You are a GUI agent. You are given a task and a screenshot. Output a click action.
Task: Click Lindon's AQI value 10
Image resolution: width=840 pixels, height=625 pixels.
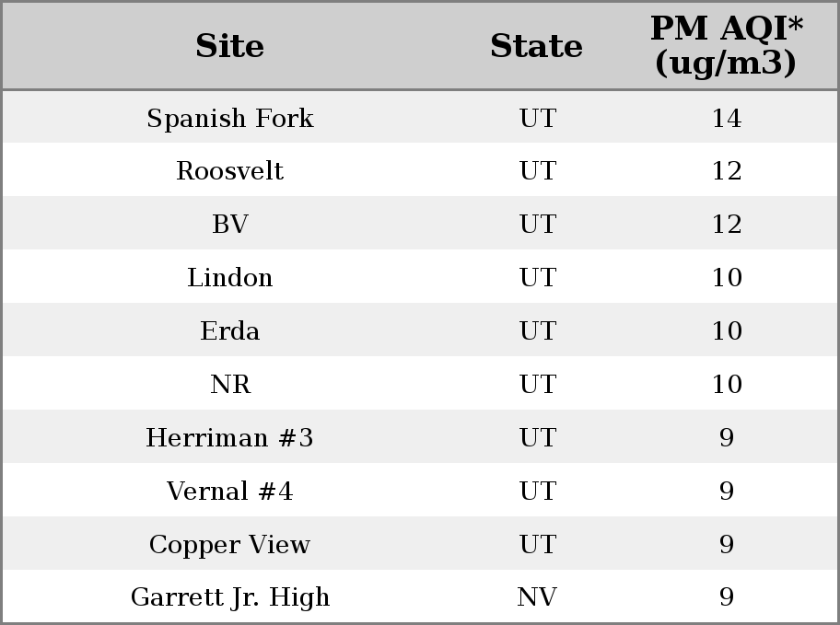tap(727, 277)
